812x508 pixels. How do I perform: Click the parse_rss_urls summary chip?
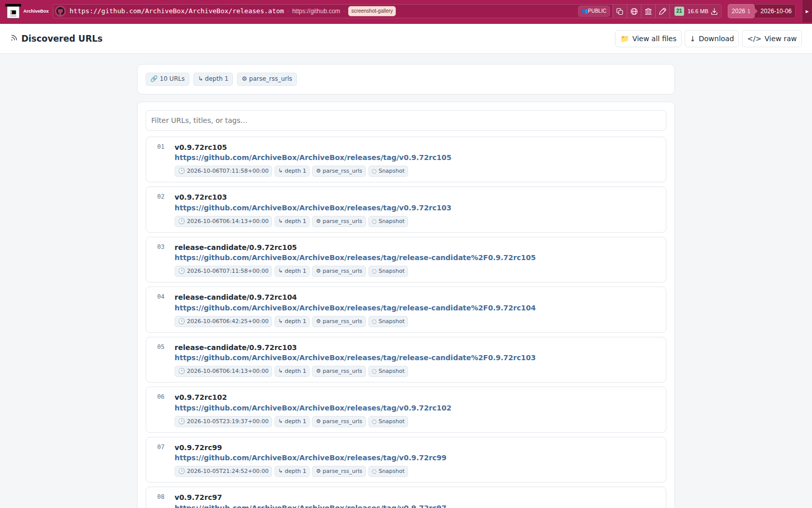tap(267, 79)
